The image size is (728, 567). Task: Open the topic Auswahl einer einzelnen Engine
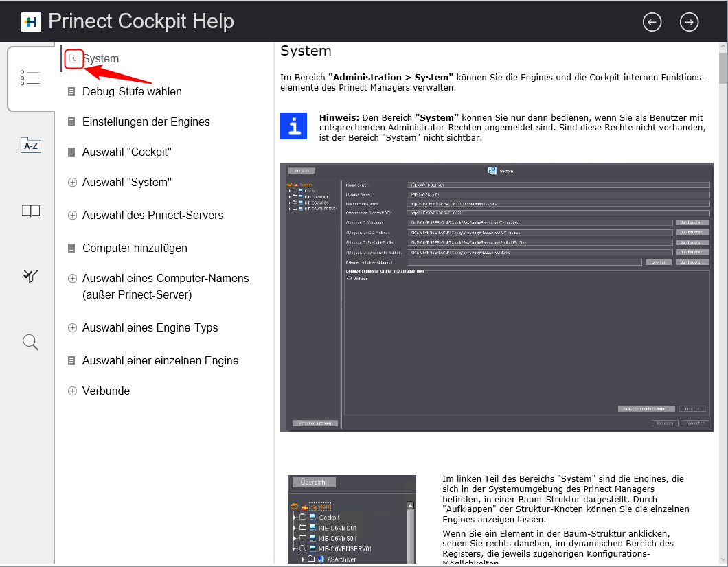[160, 360]
